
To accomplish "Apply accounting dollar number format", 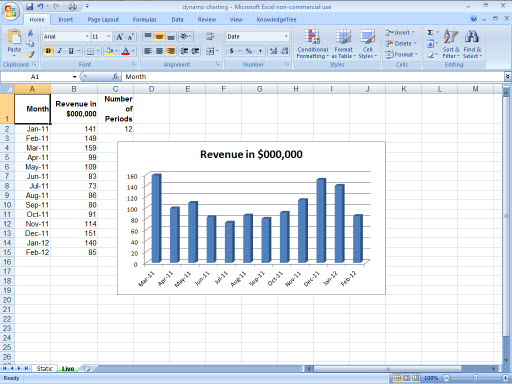I will 232,51.
